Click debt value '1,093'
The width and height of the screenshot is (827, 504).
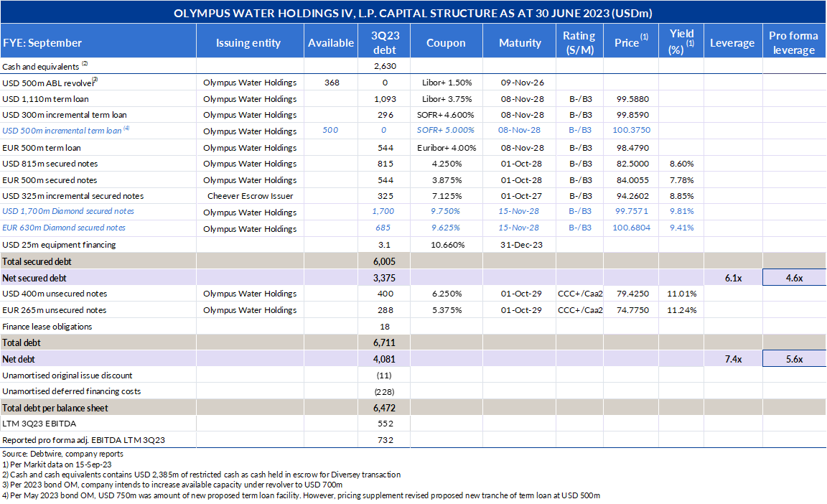click(x=385, y=98)
